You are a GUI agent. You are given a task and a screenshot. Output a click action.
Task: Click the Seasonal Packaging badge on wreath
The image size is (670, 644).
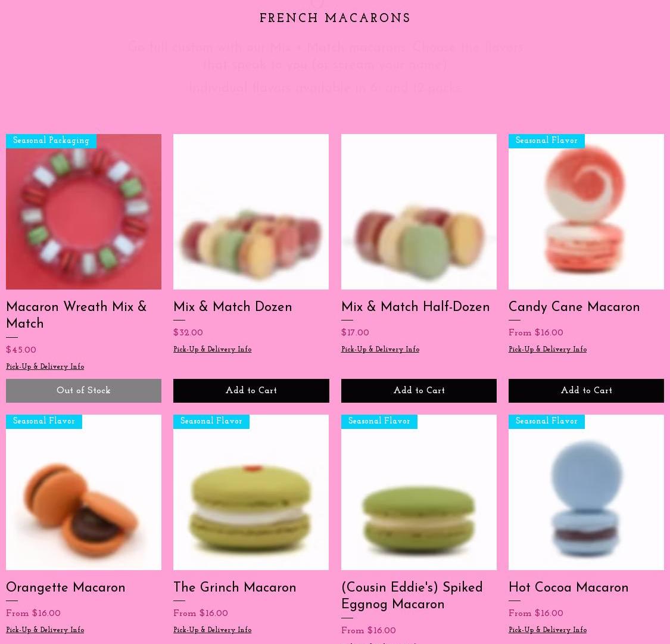(x=51, y=141)
